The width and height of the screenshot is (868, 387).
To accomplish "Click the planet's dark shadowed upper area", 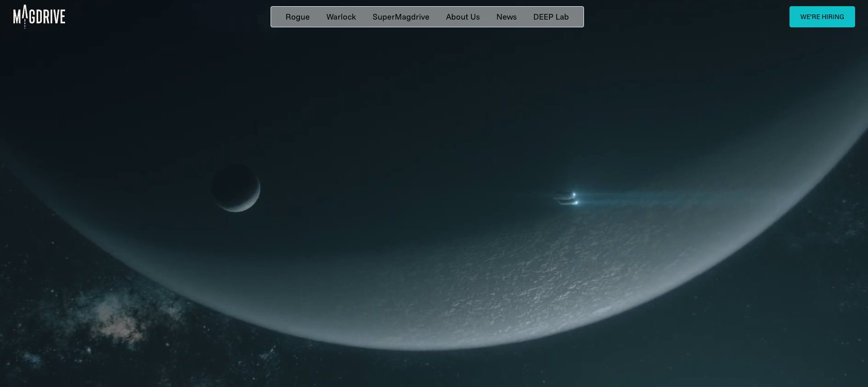I will pos(413,103).
